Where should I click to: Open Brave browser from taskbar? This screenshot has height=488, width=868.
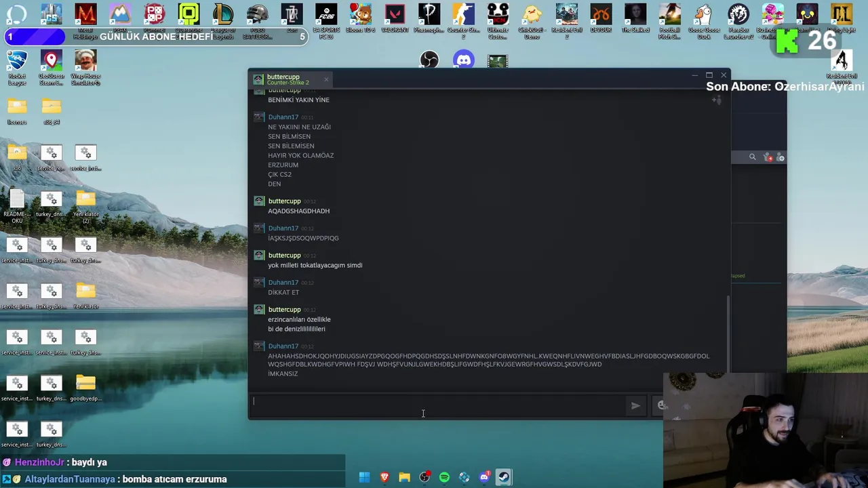pos(384,477)
